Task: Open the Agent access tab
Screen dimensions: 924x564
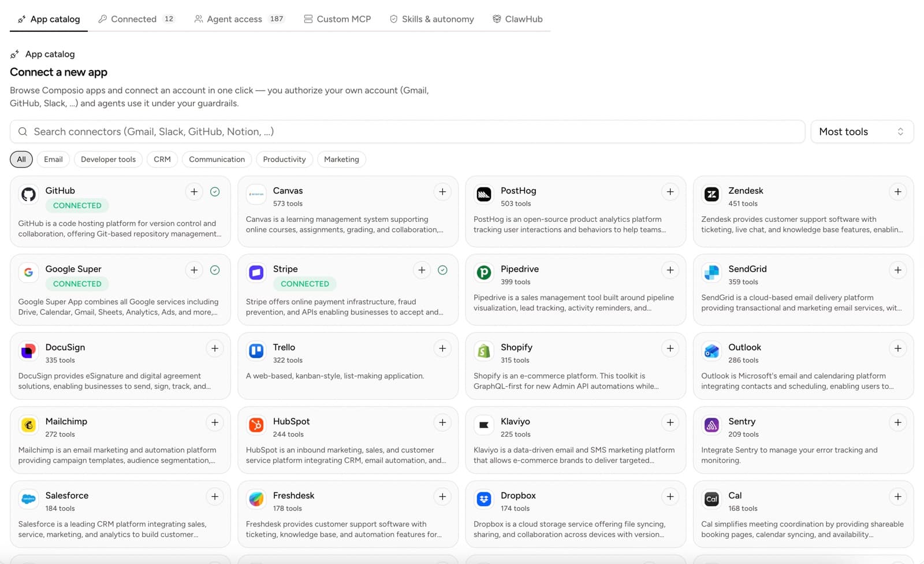Action: tap(239, 19)
